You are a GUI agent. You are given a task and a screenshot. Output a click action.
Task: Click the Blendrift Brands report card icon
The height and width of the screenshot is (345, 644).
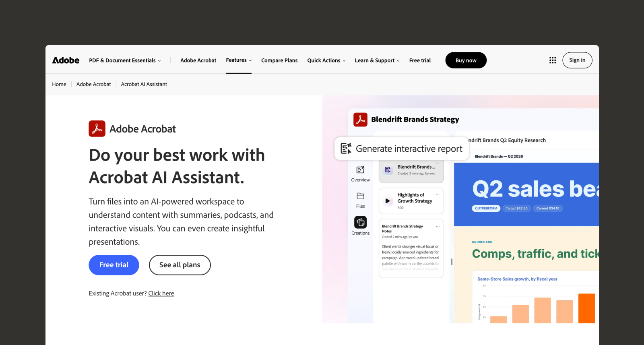388,170
